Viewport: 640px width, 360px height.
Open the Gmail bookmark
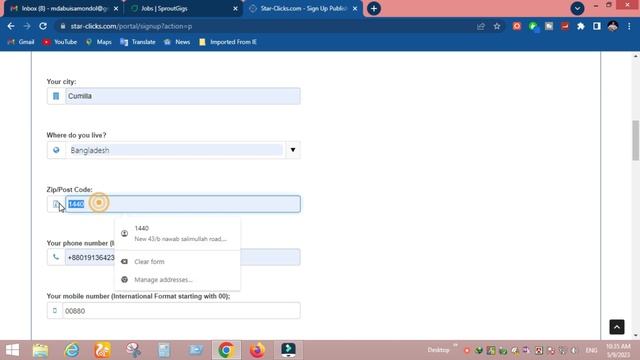[x=21, y=42]
